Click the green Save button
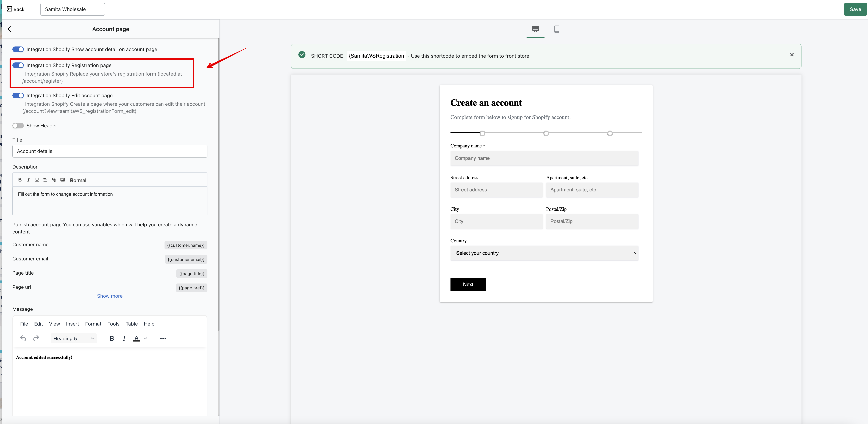Viewport: 868px width, 424px height. coord(855,9)
